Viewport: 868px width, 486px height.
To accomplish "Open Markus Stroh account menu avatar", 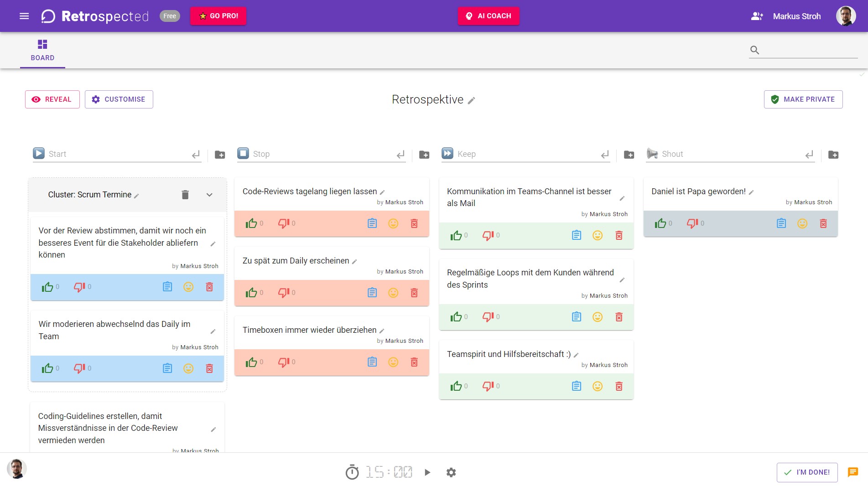I will pos(846,16).
